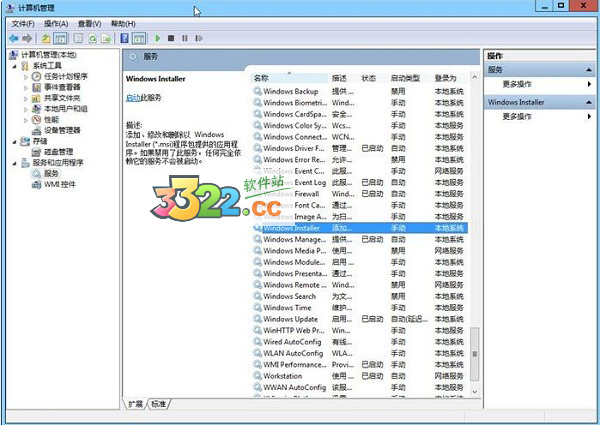Viewport: 600px width, 425px height.
Task: Collapse the 系统工具 tree node
Action: click(x=16, y=65)
